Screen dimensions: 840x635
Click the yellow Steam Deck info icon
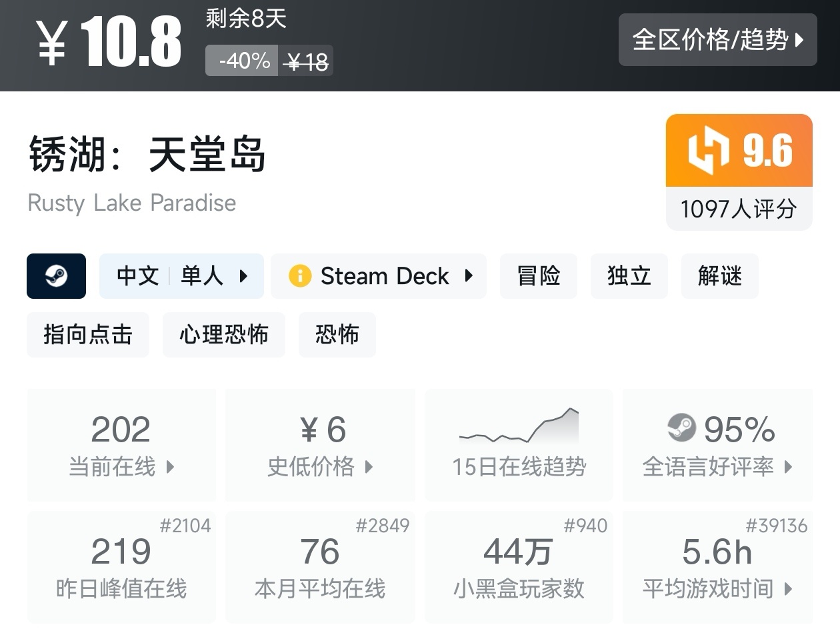click(x=300, y=276)
